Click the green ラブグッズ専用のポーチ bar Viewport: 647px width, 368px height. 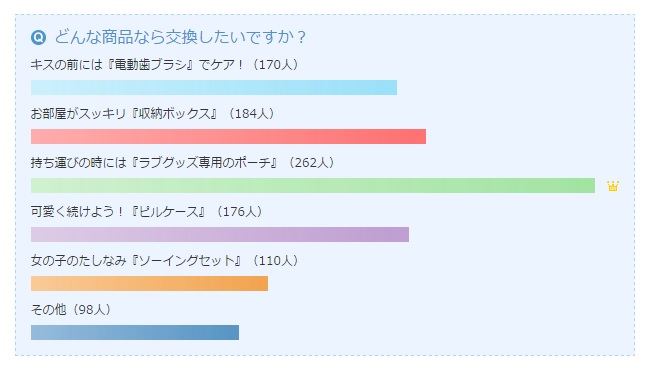tap(313, 186)
